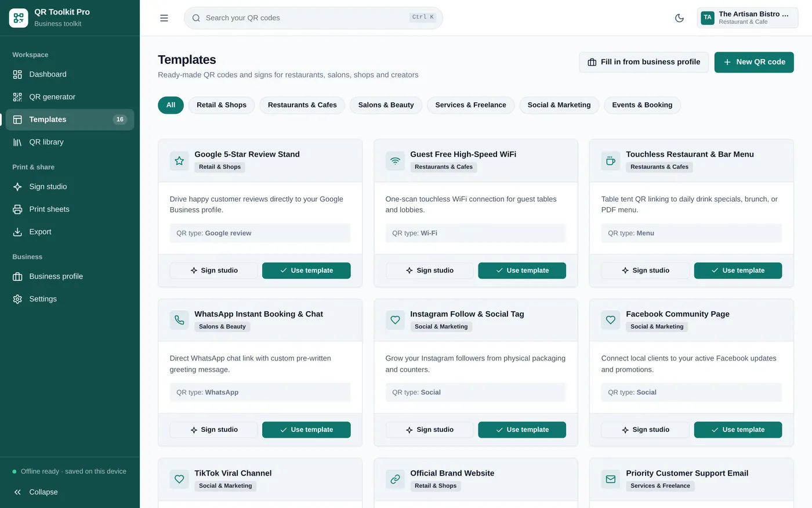This screenshot has width=812, height=508.
Task: Open QR generator in the sidebar
Action: [x=70, y=97]
